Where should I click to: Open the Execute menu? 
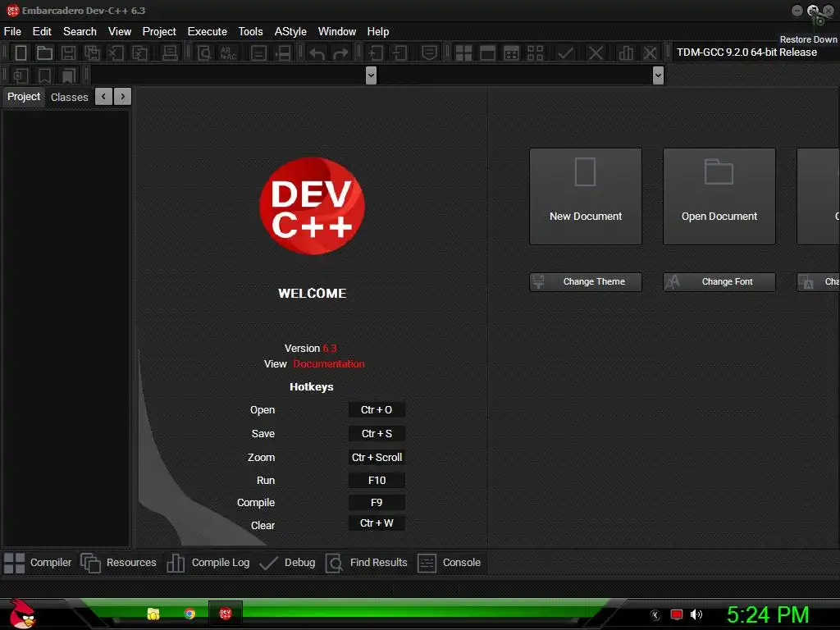click(x=208, y=32)
